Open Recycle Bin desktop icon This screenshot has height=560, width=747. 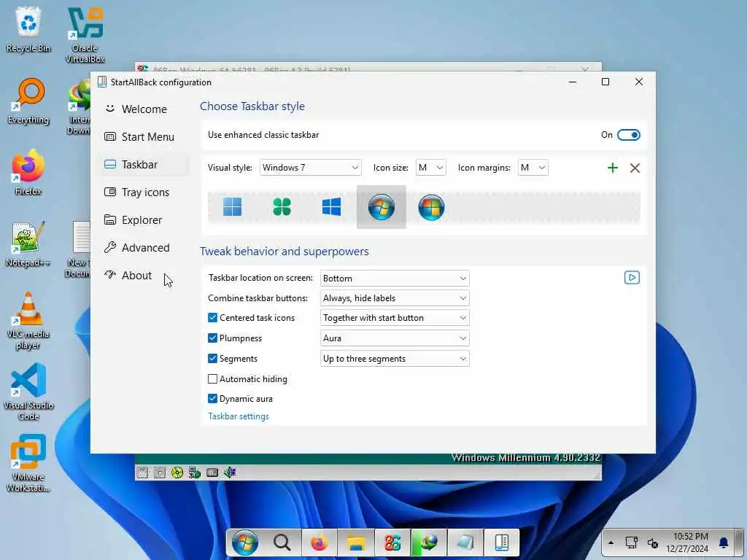(x=28, y=29)
